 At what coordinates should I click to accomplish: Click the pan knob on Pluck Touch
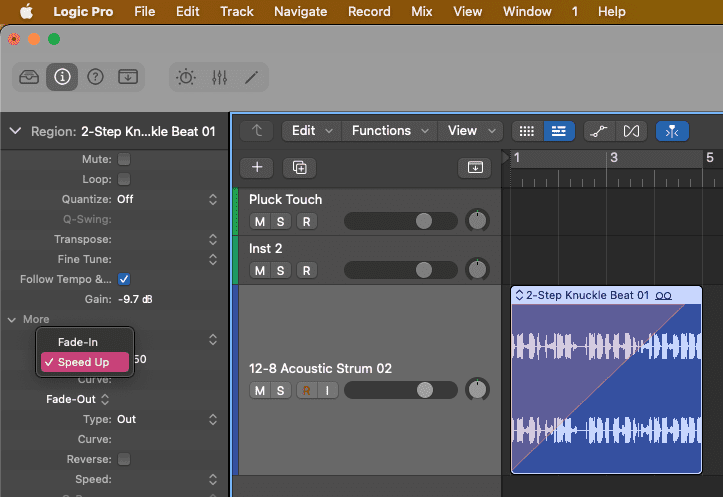pos(477,221)
